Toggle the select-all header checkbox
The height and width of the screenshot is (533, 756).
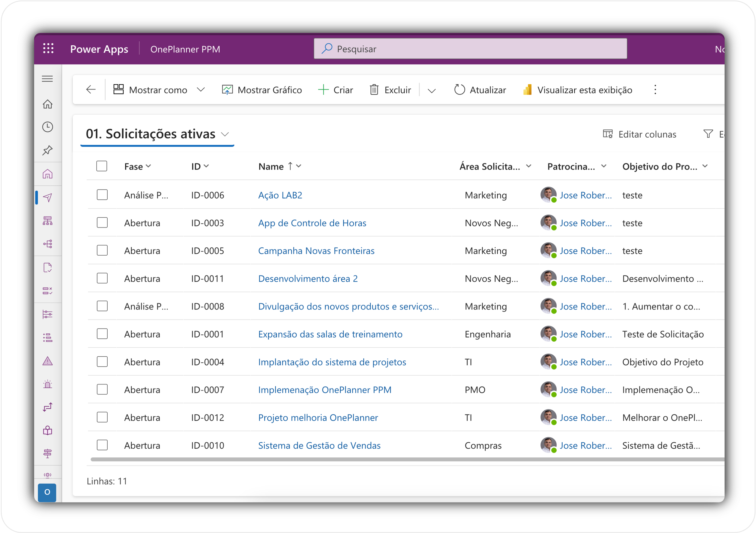102,166
